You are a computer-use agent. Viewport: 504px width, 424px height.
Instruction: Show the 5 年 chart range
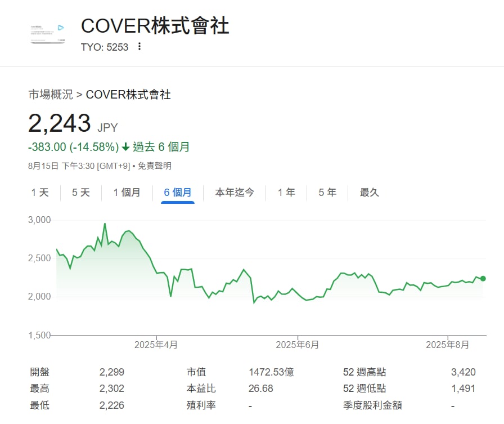click(x=327, y=193)
